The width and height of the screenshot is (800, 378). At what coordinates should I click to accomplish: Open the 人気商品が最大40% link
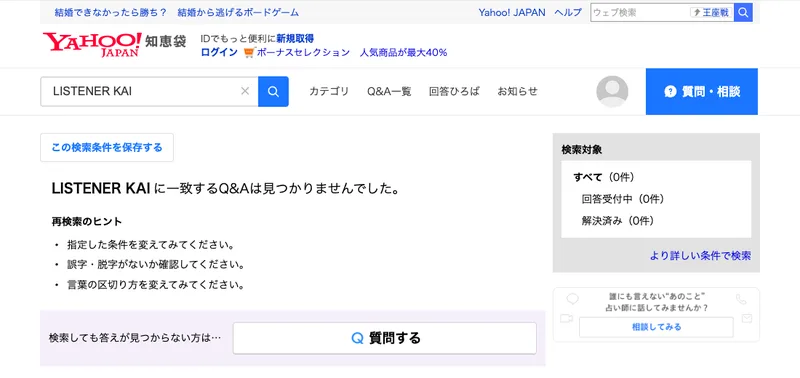404,53
